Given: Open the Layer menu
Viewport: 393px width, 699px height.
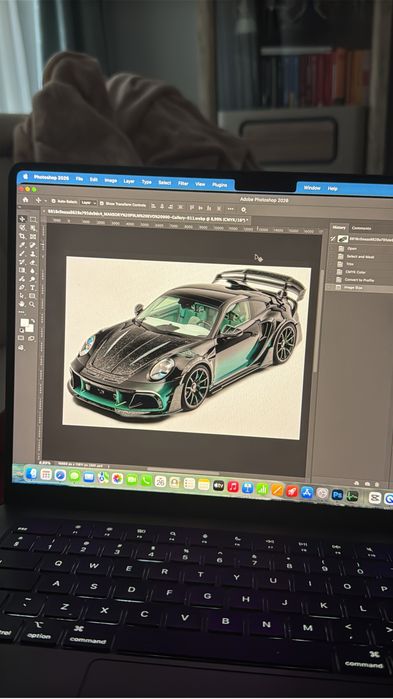Looking at the screenshot, I should [129, 181].
